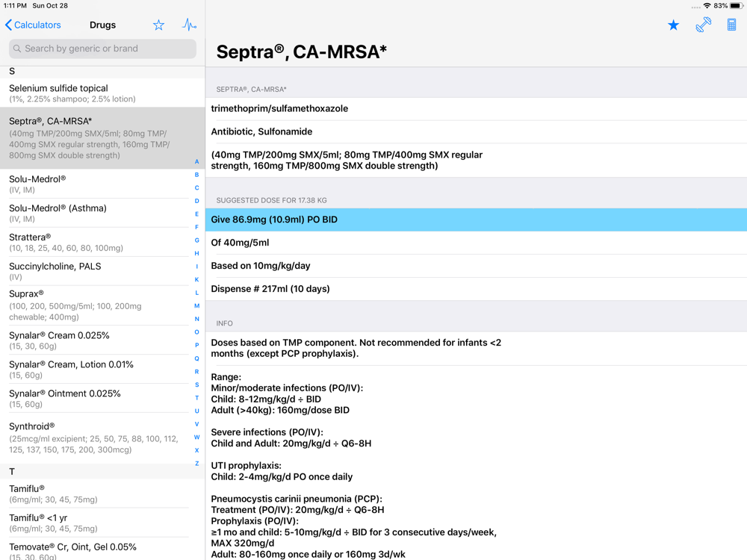The image size is (747, 560).
Task: Tap Based on 10mg/kg/day row
Action: (476, 266)
